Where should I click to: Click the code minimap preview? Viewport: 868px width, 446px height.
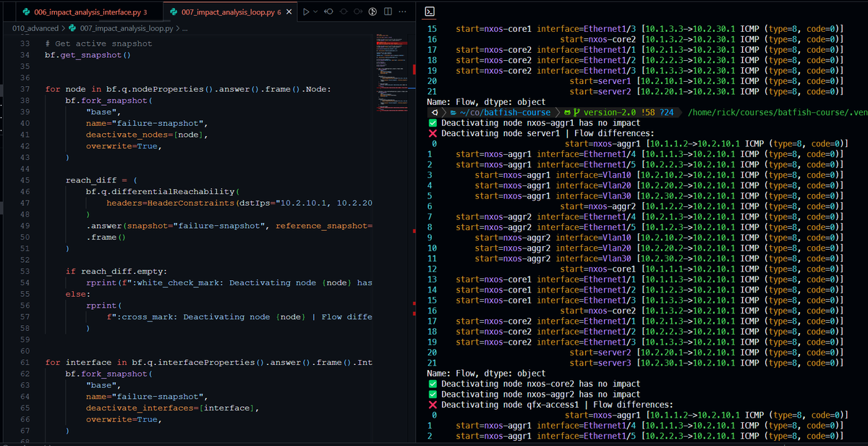393,72
